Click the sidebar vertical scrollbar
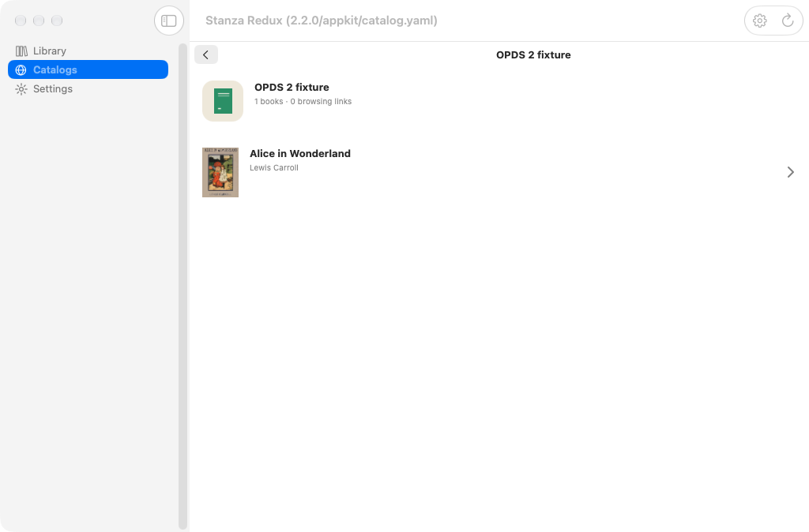Screen dimensions: 809x532 (182, 286)
